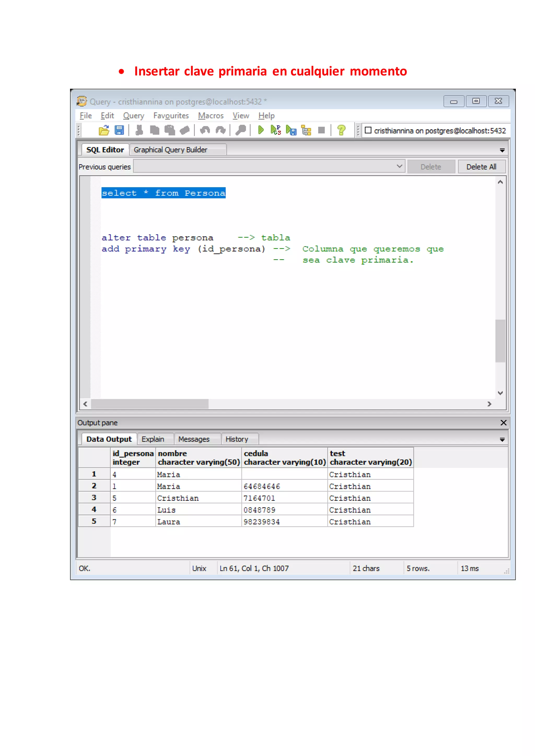Screen dimensions: 535x756
Task: Select cedula column header
Action: point(285,457)
